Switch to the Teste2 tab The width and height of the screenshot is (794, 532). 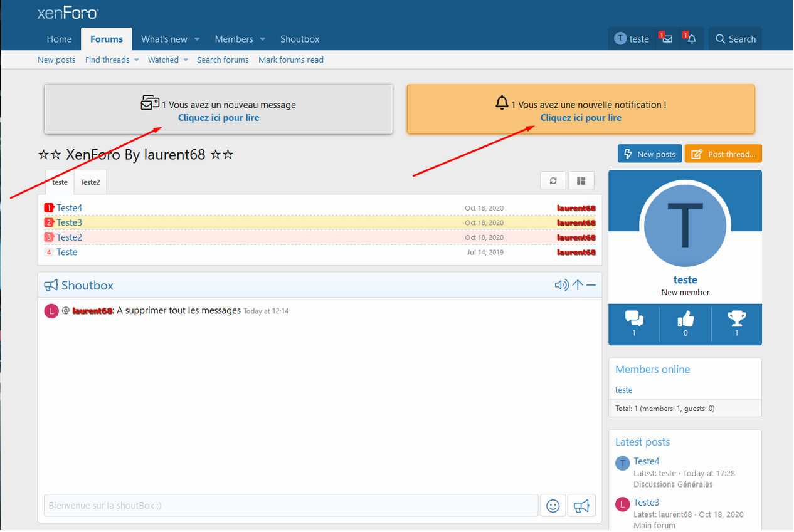point(90,182)
